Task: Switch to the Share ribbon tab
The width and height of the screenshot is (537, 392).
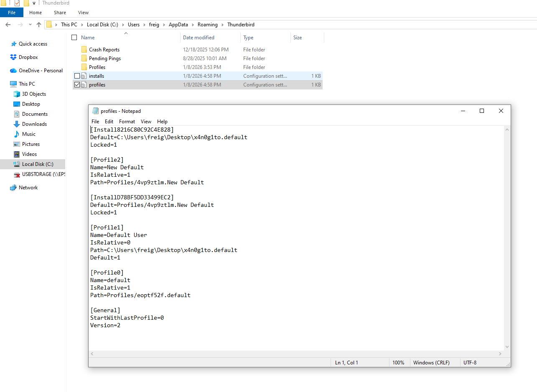Action: [x=60, y=13]
